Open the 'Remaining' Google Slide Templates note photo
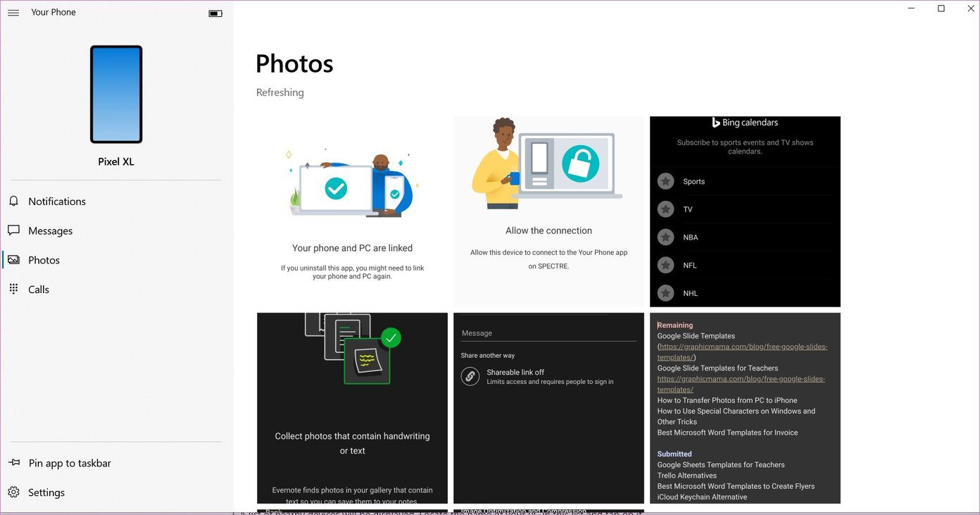The width and height of the screenshot is (980, 515). pos(745,408)
